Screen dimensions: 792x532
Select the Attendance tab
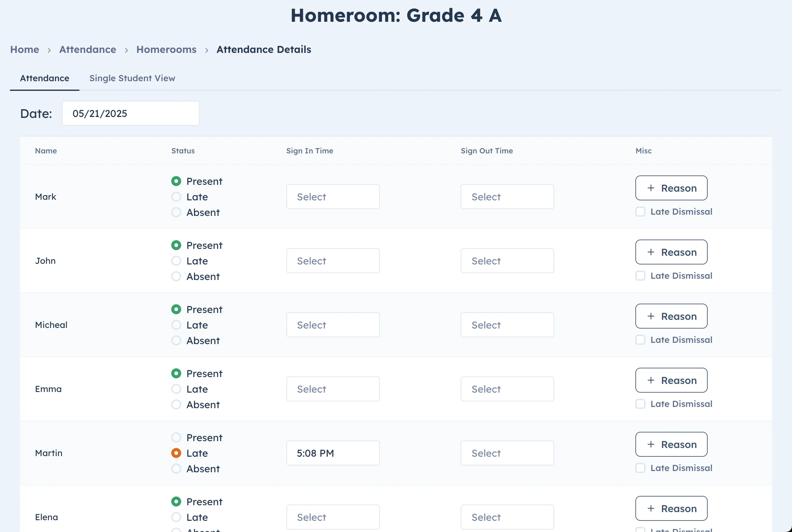(x=45, y=78)
